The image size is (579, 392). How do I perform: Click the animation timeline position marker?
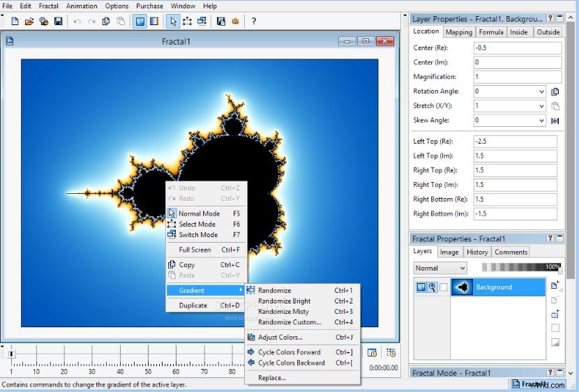(11, 354)
